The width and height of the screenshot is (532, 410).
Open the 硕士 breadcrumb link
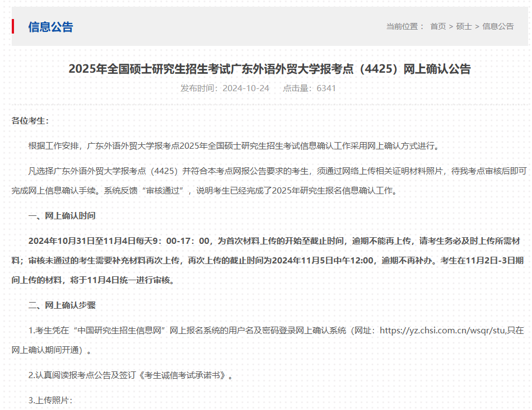tap(464, 26)
